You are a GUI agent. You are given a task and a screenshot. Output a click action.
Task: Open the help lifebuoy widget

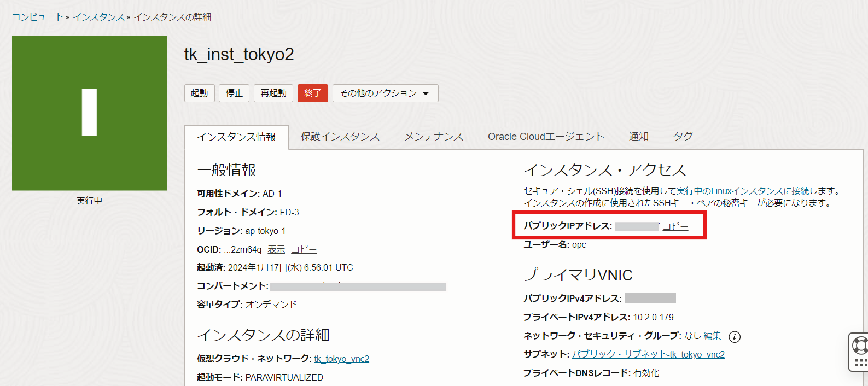860,345
